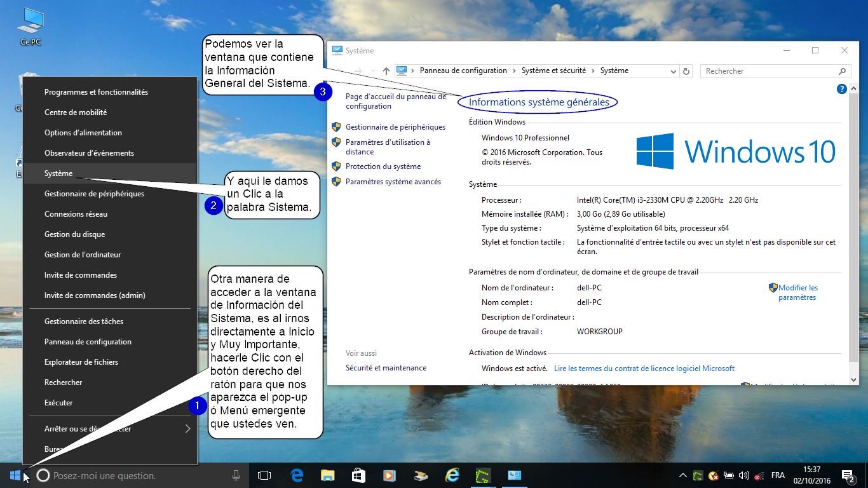Click the blue help question mark icon
The height and width of the screenshot is (488, 868).
[842, 90]
